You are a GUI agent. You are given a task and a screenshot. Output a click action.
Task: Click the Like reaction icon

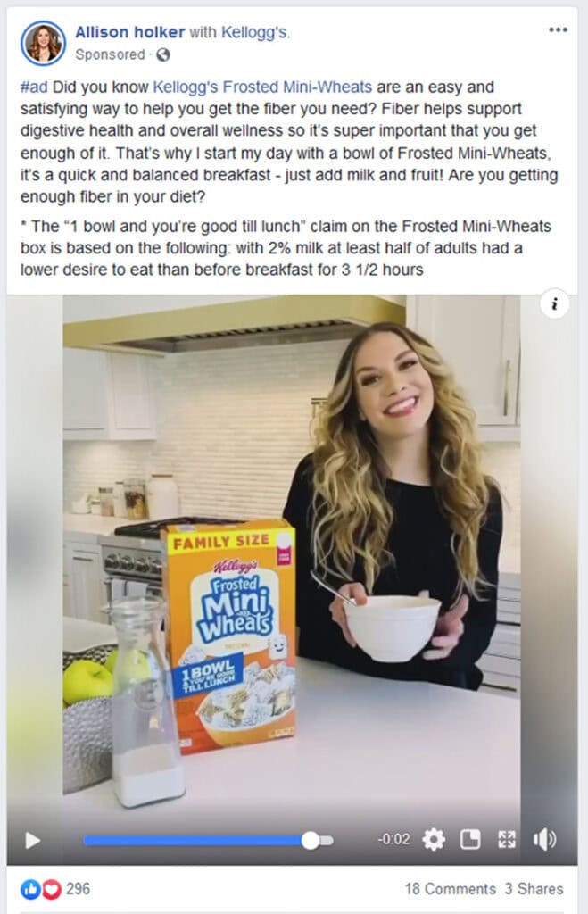29,889
